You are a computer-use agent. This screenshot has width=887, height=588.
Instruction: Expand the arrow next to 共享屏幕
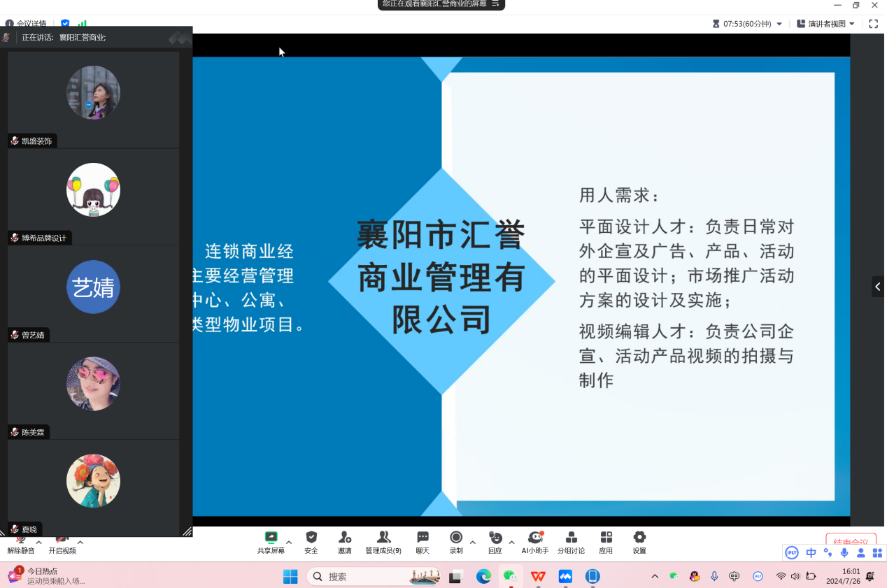click(x=289, y=543)
